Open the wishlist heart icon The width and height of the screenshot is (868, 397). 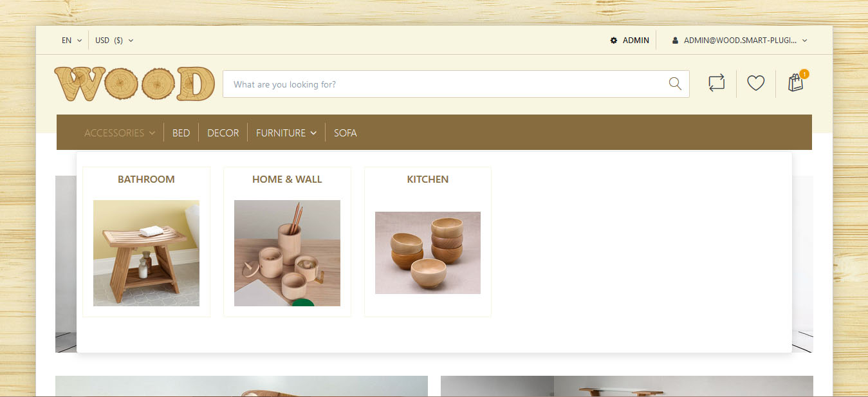(x=755, y=83)
